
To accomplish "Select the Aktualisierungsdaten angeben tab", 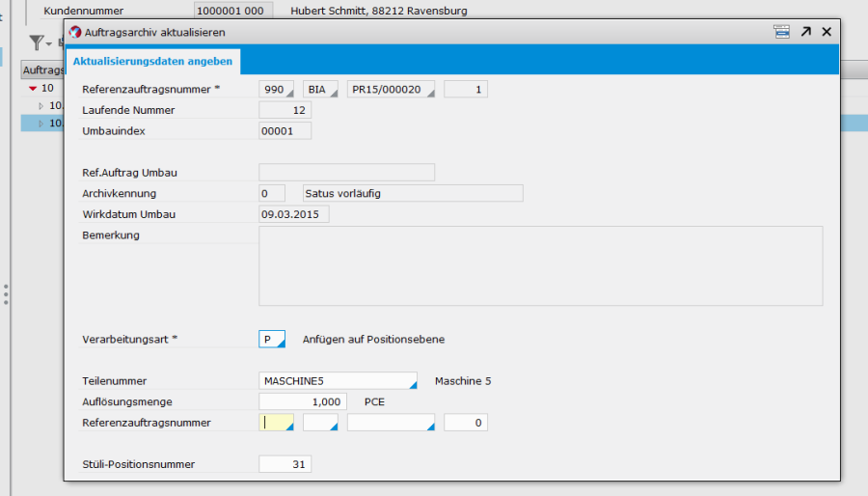I will 154,61.
